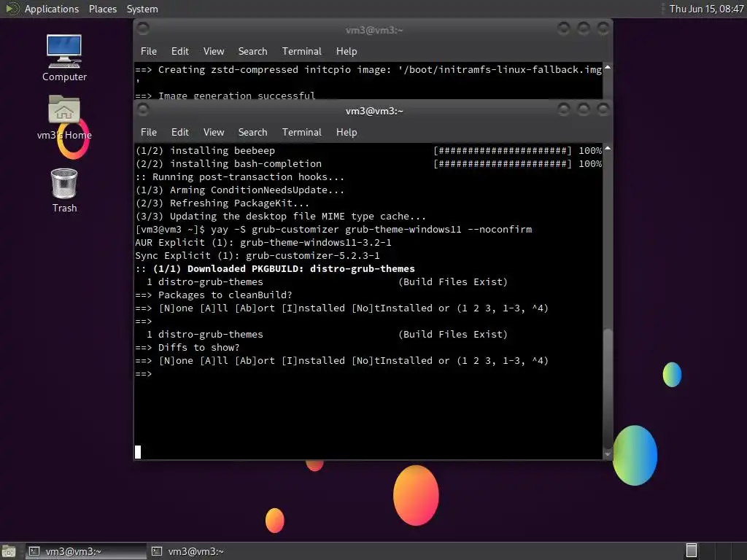Open Help menu in front terminal
747x560 pixels.
tap(347, 132)
